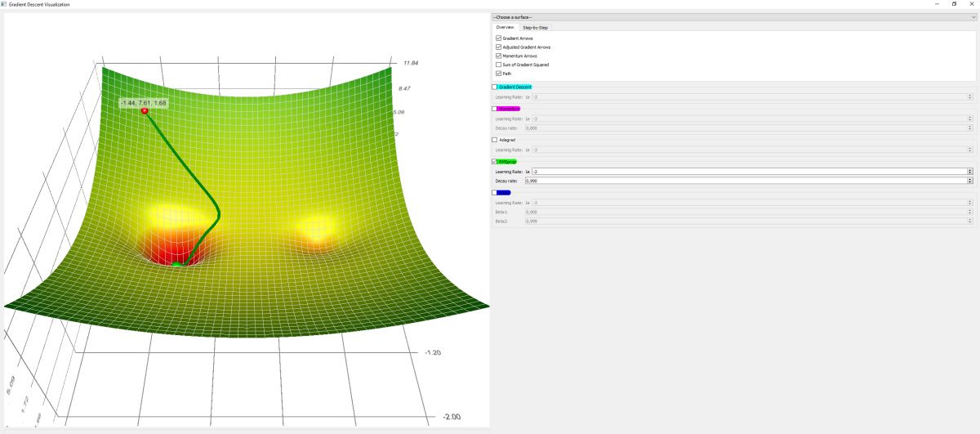Uncheck the Path checkbox
Image resolution: width=980 pixels, height=434 pixels.
(x=499, y=74)
